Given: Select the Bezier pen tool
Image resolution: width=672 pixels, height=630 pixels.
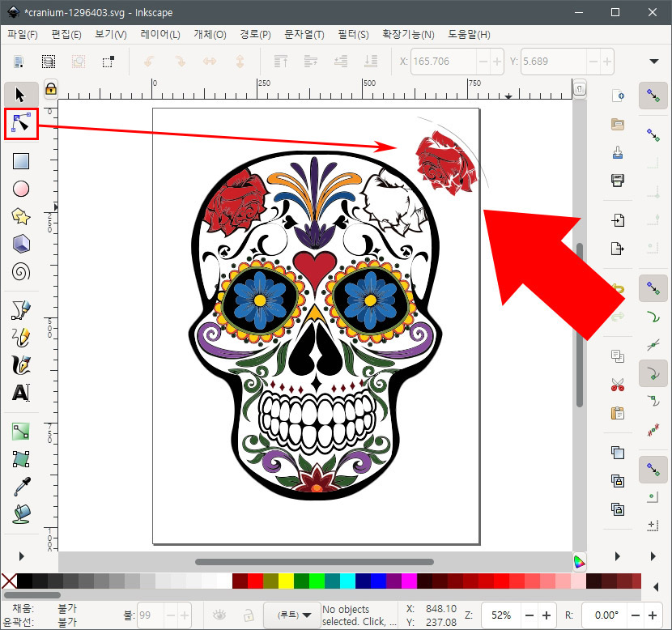Looking at the screenshot, I should pos(21,310).
